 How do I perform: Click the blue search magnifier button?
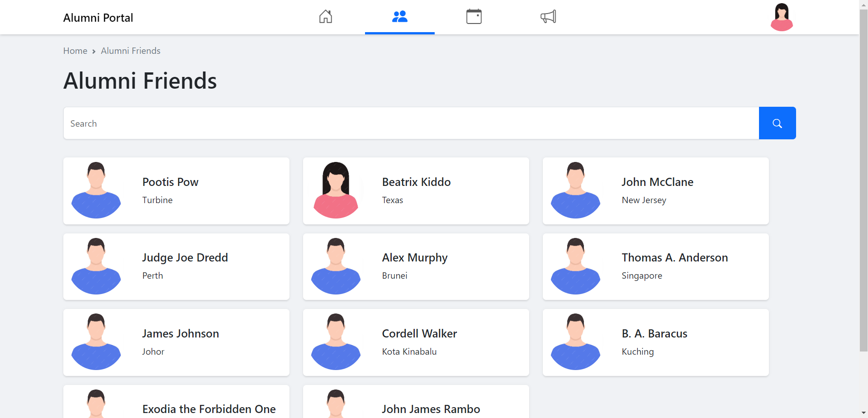777,123
